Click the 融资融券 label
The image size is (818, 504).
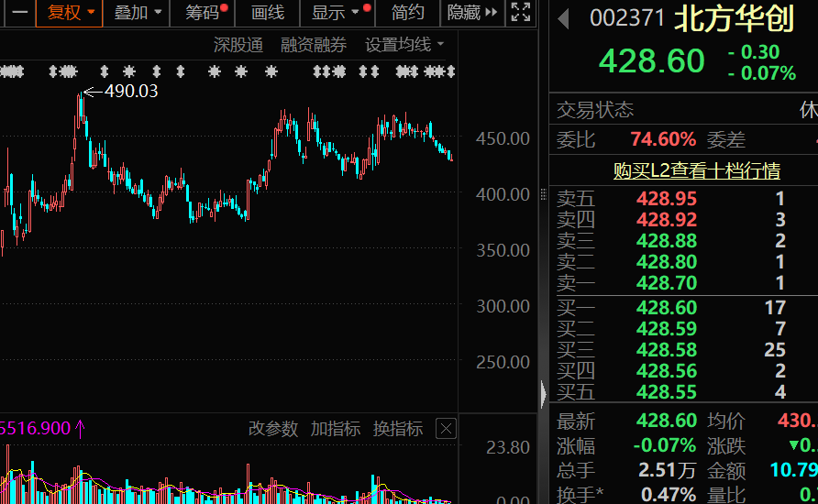coord(313,45)
